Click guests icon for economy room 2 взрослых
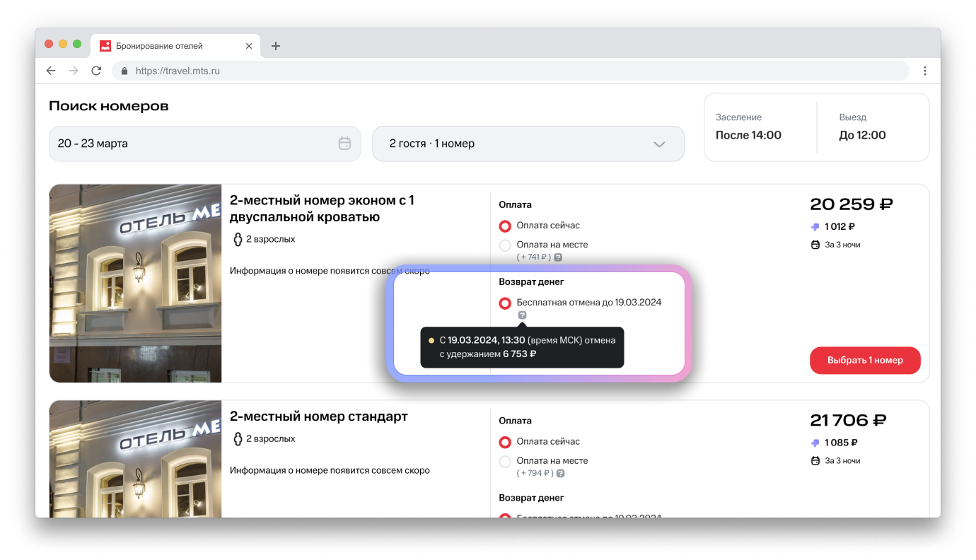Image resolution: width=976 pixels, height=560 pixels. pos(238,239)
